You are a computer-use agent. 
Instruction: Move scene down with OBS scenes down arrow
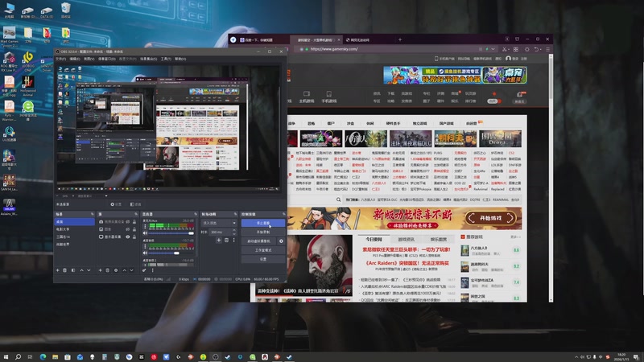pos(89,270)
